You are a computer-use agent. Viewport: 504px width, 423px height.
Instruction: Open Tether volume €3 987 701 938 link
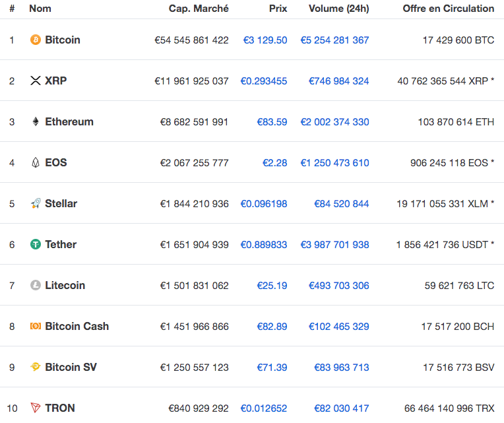334,245
